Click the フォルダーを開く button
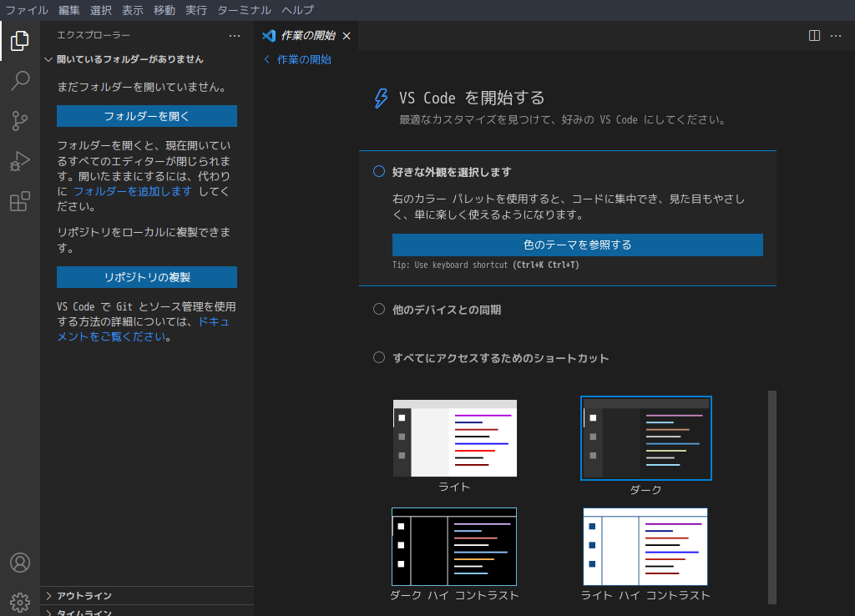Screen dimensions: 855x616 click(147, 116)
